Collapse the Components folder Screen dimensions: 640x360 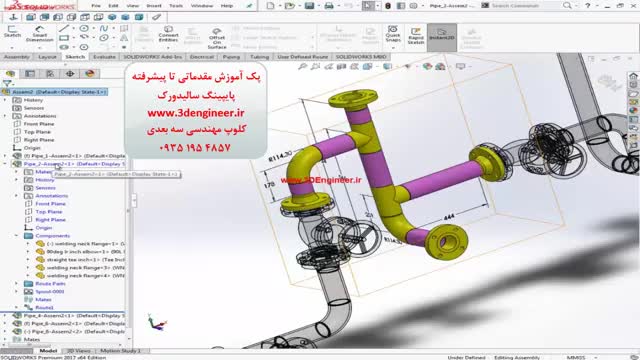17,236
